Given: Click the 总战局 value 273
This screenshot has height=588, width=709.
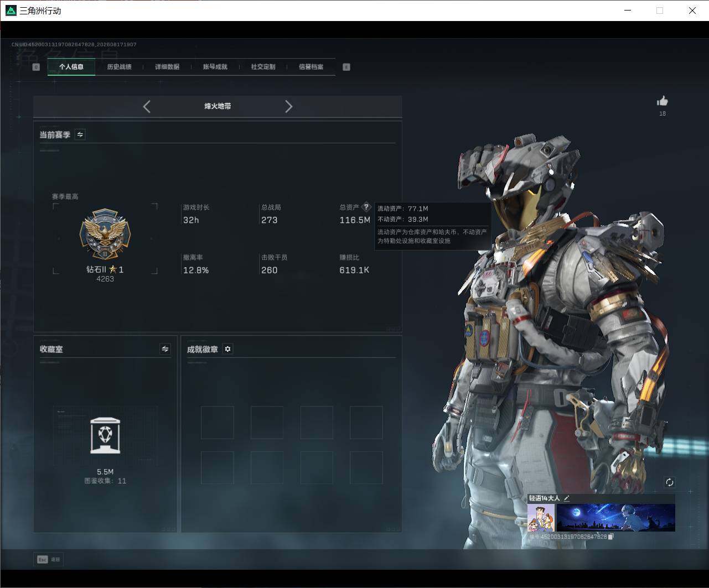Looking at the screenshot, I should 270,220.
